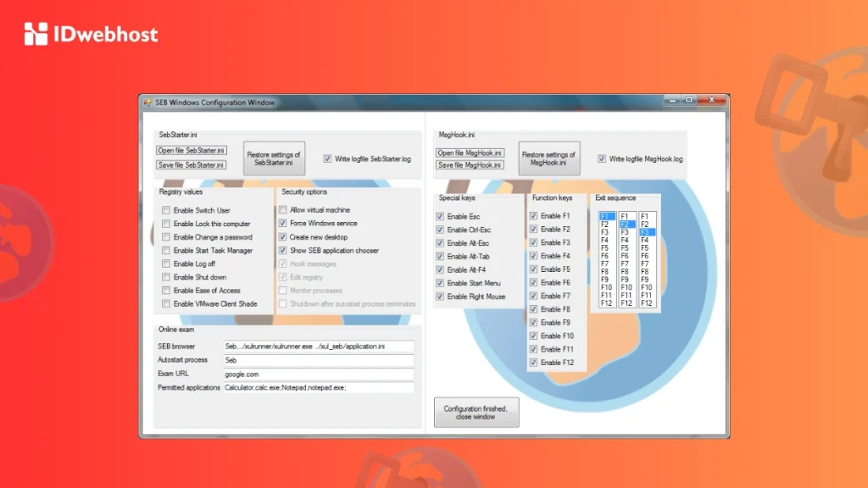
Task: Tick Allow virtual machine option
Action: [283, 210]
